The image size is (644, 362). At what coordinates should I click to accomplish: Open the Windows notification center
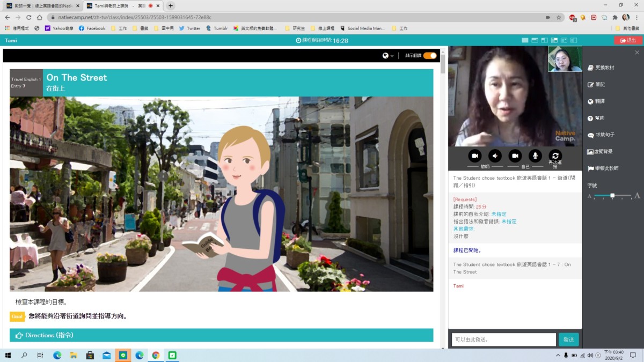pos(633,355)
